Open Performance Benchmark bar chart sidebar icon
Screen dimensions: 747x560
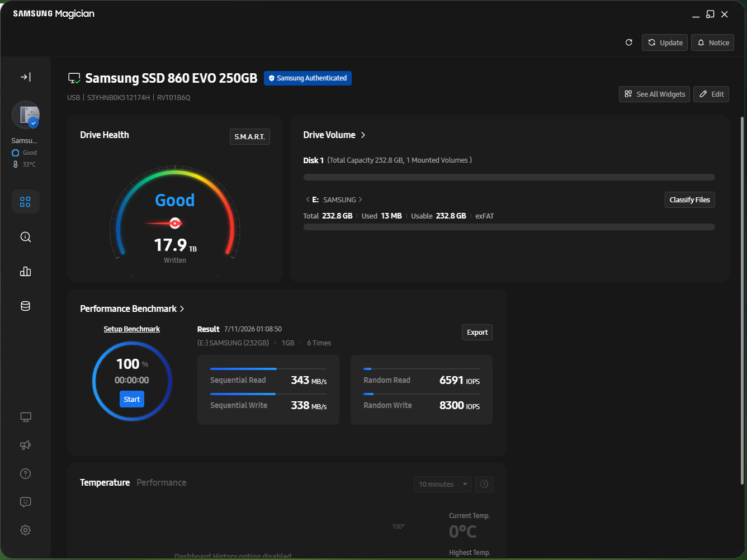pos(26,272)
